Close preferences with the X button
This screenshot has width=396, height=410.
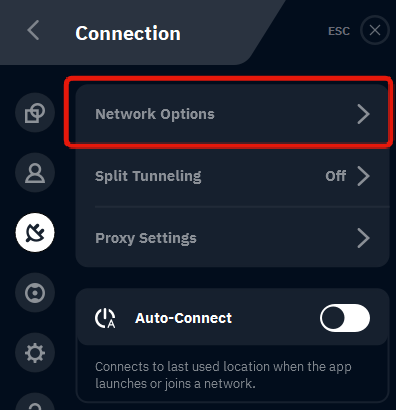(x=375, y=30)
